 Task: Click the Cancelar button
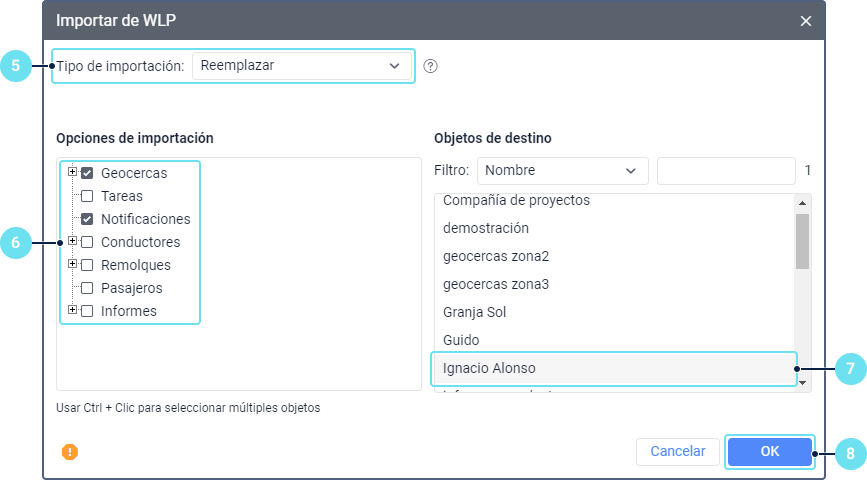678,452
